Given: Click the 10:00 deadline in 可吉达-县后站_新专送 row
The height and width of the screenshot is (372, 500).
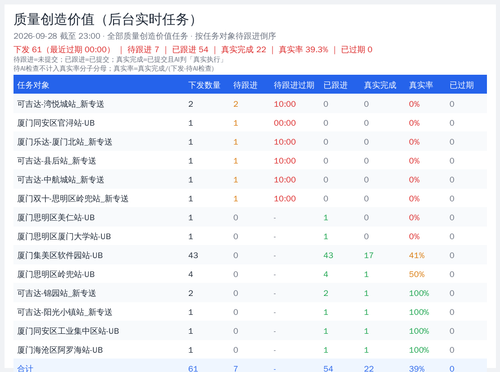Looking at the screenshot, I should pyautogui.click(x=285, y=161).
